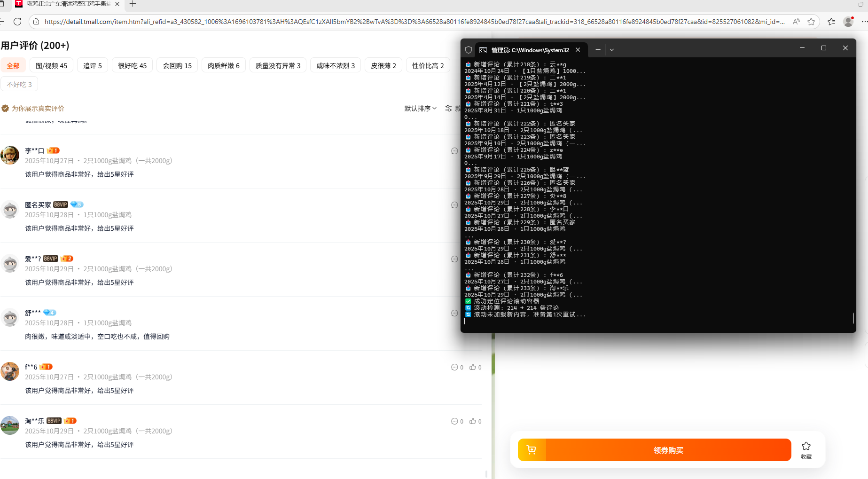Toggle the 不好吃 3 filter tag
The width and height of the screenshot is (868, 479).
[19, 85]
